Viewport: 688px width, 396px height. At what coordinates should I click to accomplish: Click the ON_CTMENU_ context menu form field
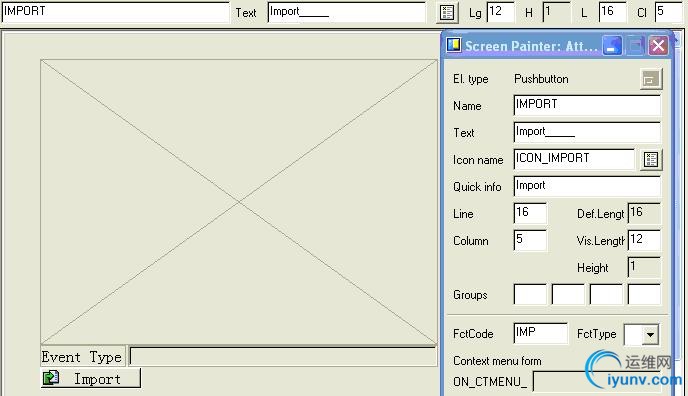click(x=597, y=382)
